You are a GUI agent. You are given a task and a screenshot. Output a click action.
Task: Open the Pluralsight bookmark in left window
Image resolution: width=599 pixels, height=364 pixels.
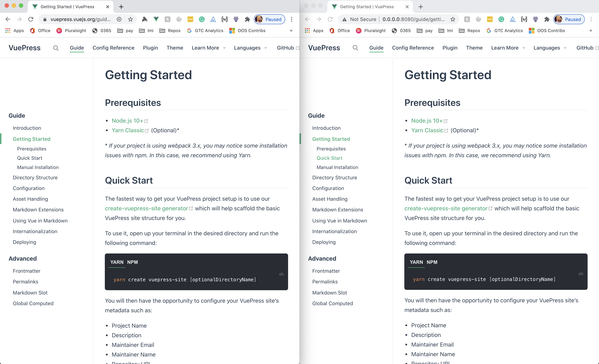click(71, 31)
